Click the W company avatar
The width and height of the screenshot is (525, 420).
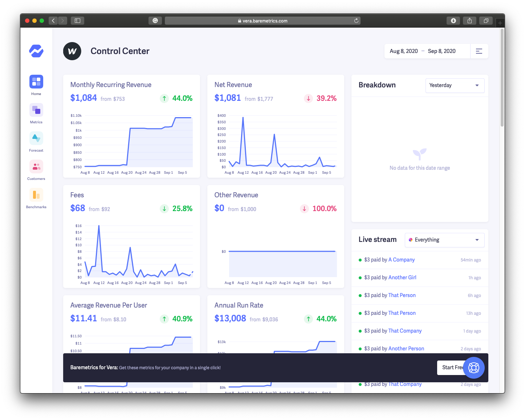point(72,51)
